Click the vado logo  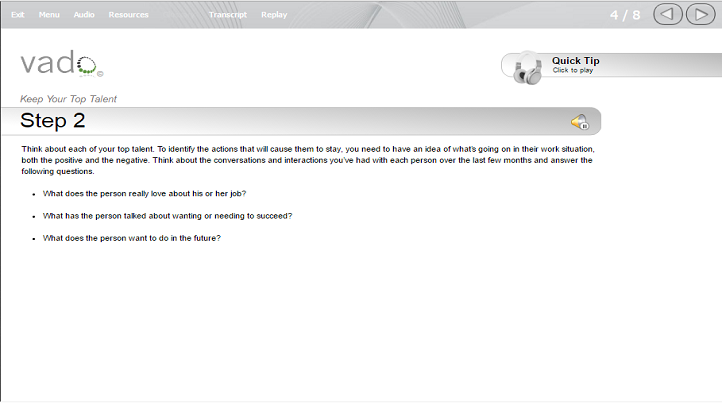click(62, 64)
